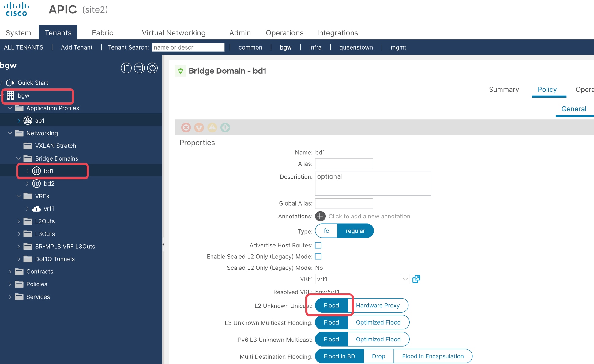Image resolution: width=594 pixels, height=364 pixels.
Task: Click the first circular tenant toolbar icon
Action: 126,68
